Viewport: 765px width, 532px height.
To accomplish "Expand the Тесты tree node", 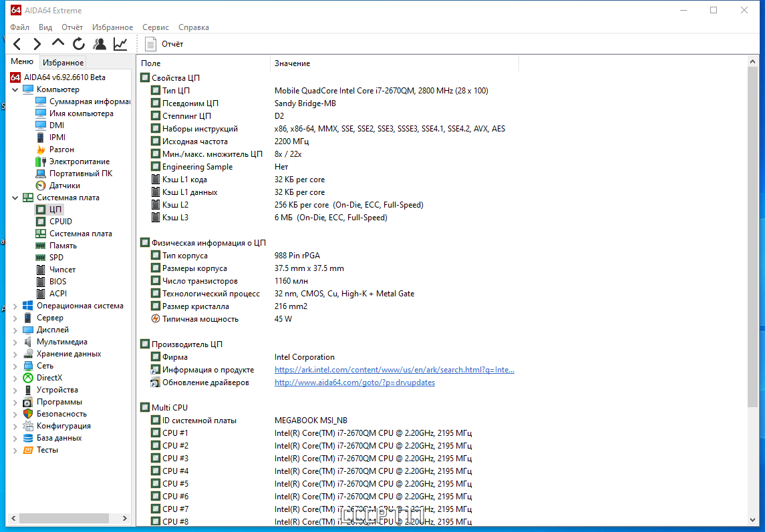I will point(15,450).
